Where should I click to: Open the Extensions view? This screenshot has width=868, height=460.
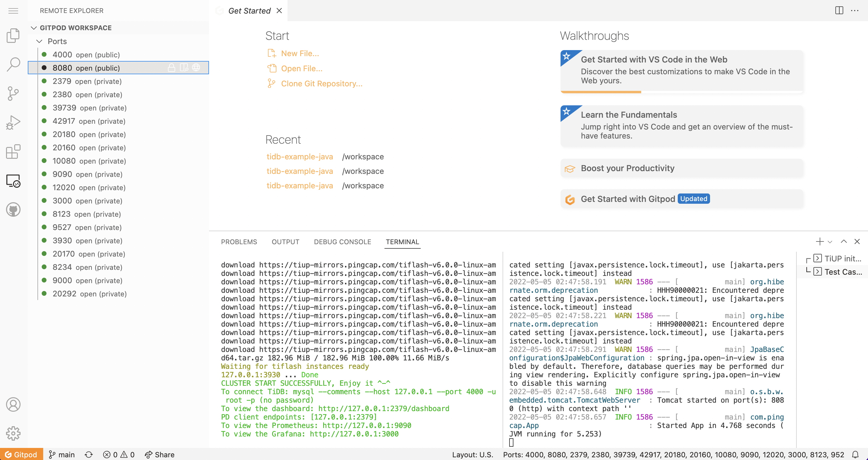pos(13,152)
